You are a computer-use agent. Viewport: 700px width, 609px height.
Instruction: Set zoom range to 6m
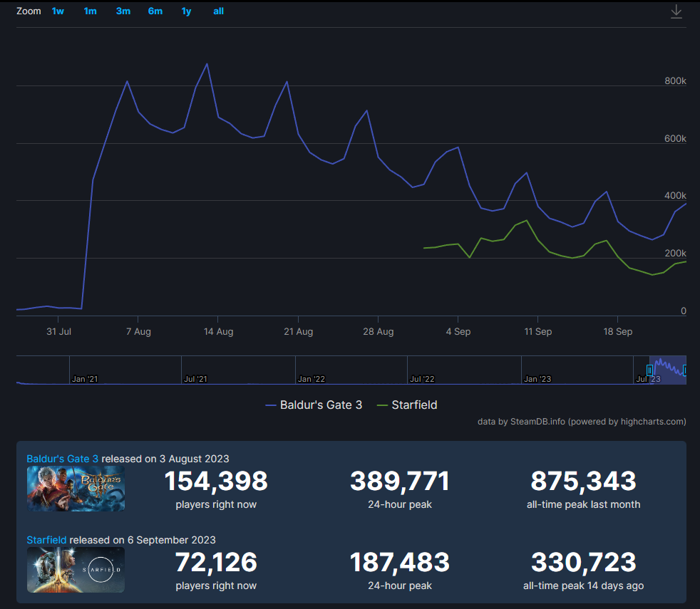155,11
